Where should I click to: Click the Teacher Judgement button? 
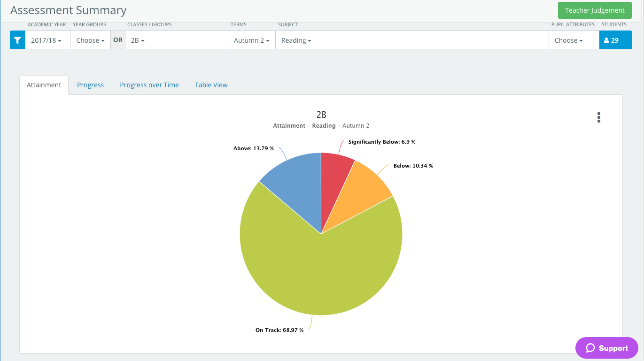[x=595, y=10]
